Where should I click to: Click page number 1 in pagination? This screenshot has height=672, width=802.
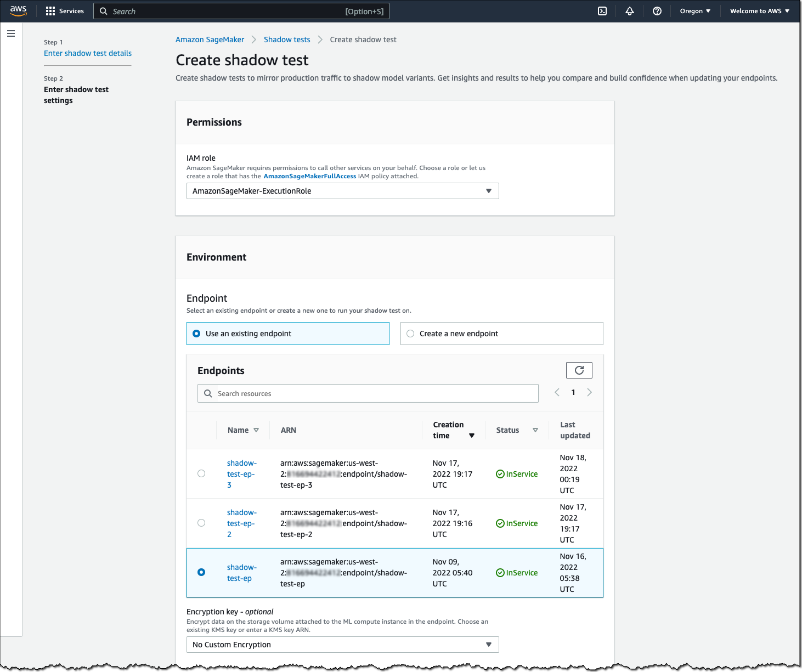(573, 392)
